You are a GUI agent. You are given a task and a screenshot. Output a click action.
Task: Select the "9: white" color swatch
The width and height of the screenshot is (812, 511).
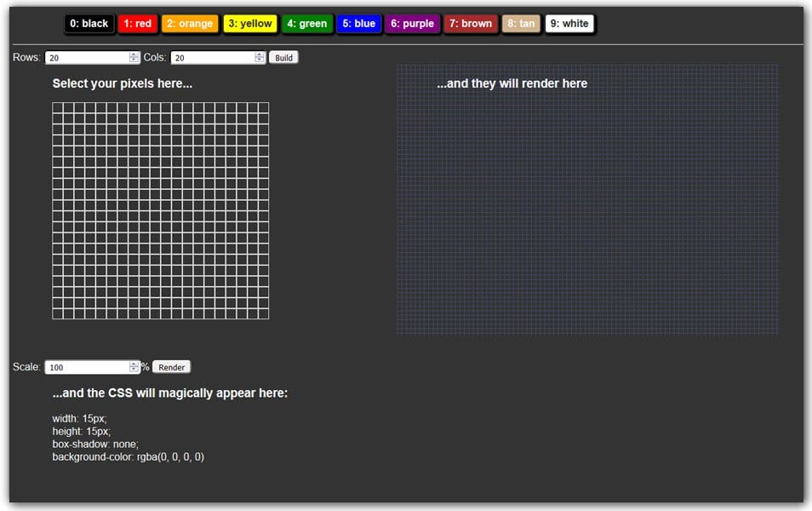pyautogui.click(x=569, y=23)
